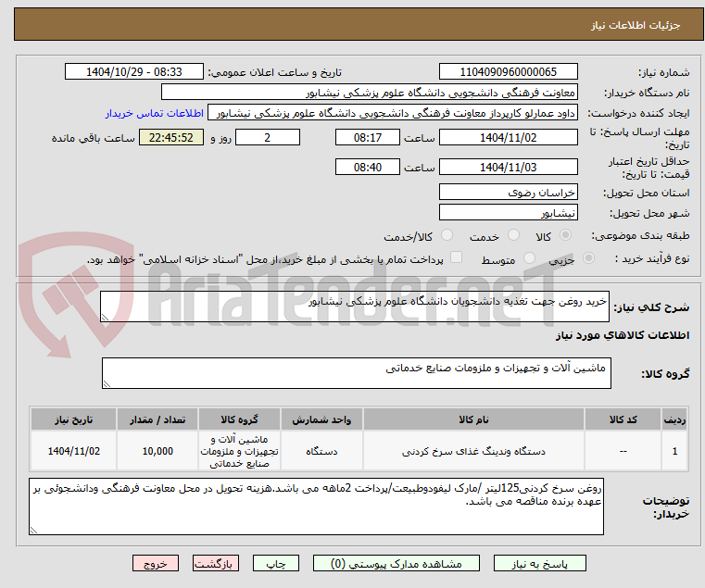The image size is (705, 588).
Task: Click the province field خراسان رضوی
Action: click(x=508, y=193)
